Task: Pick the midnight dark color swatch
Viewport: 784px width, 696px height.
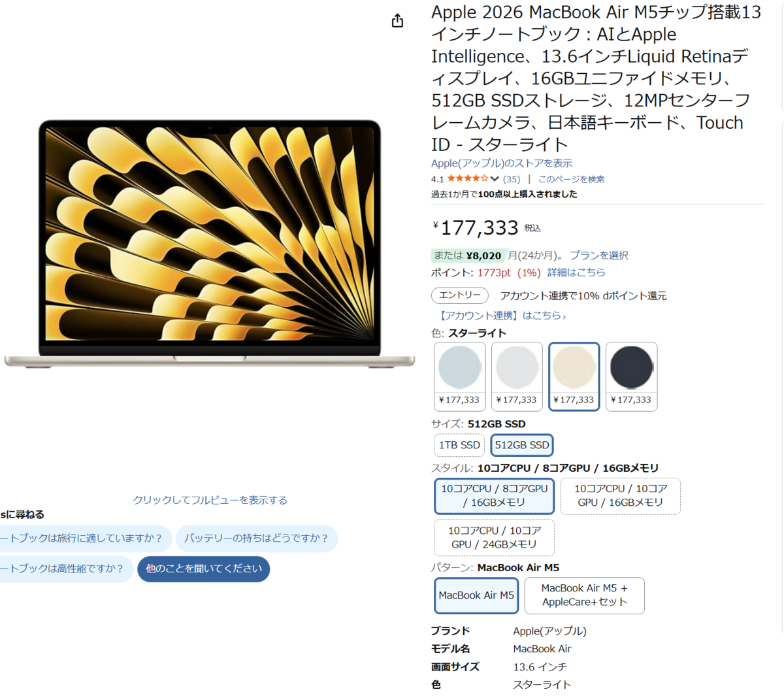Action: point(631,376)
